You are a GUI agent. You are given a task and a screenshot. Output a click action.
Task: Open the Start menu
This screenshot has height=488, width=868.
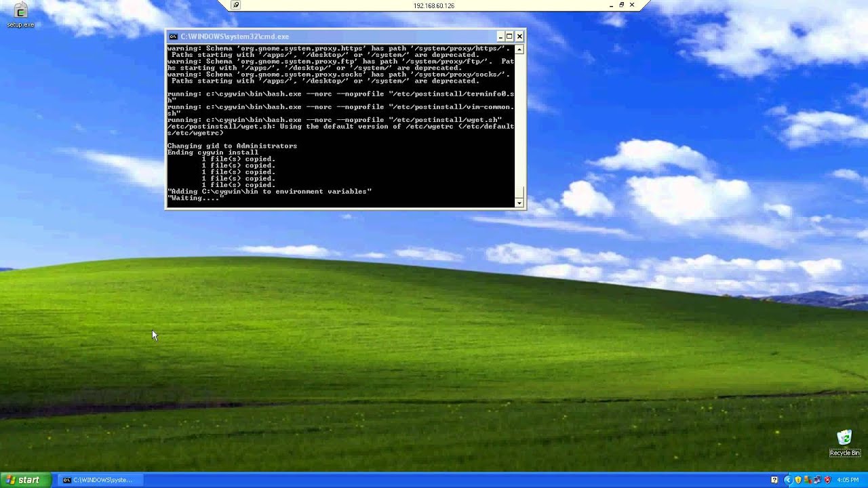click(25, 480)
